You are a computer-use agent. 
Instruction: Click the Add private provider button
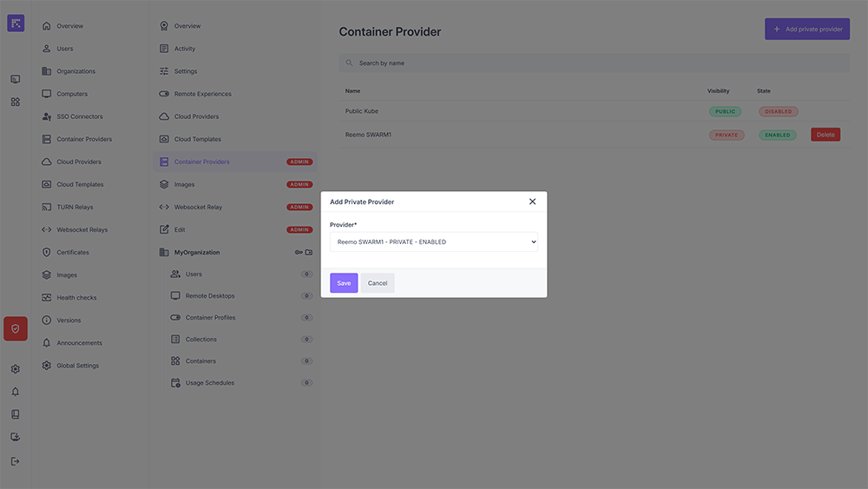click(x=806, y=30)
